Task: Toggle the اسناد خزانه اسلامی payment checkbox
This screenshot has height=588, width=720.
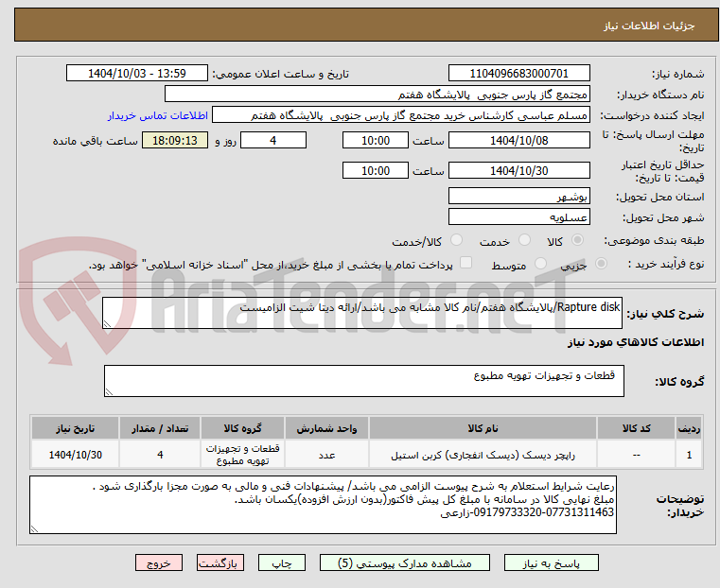Action: [465, 263]
